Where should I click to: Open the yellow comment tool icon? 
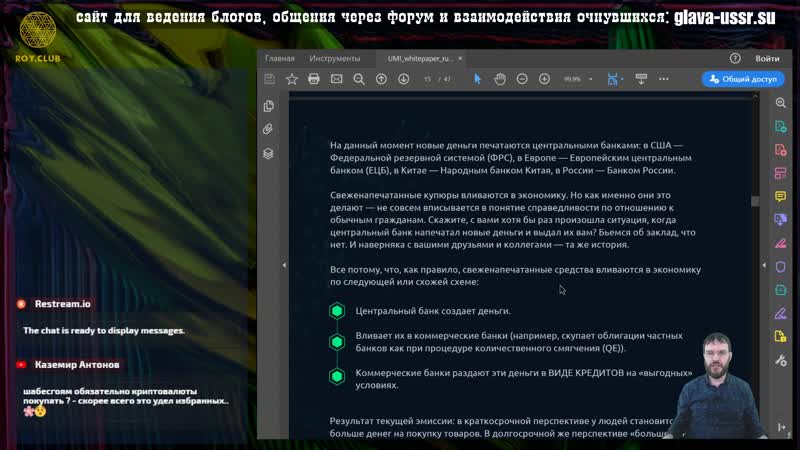[781, 196]
